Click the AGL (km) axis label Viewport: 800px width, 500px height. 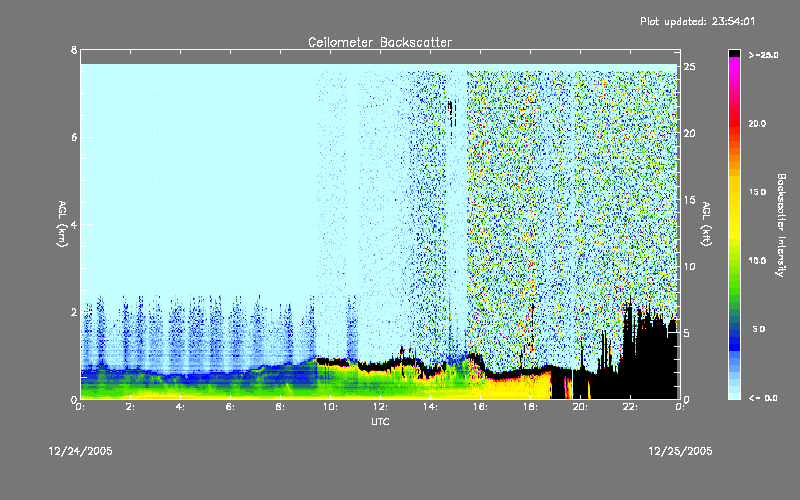(62, 224)
